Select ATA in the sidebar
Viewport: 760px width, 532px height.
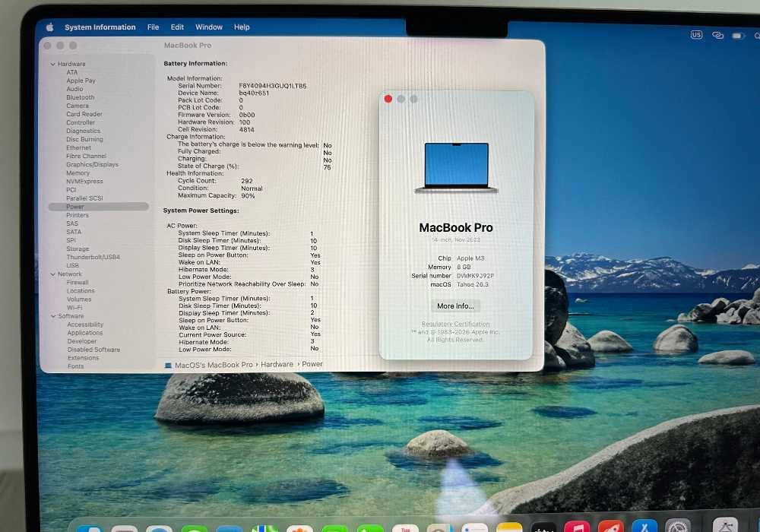point(71,72)
